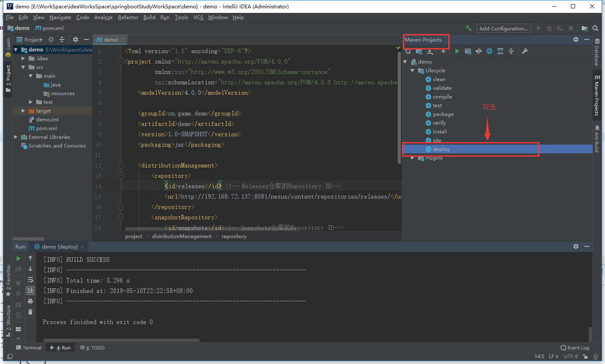Jump up the stack trace in Run console
Viewport: 605px width, 364px height.
30,258
